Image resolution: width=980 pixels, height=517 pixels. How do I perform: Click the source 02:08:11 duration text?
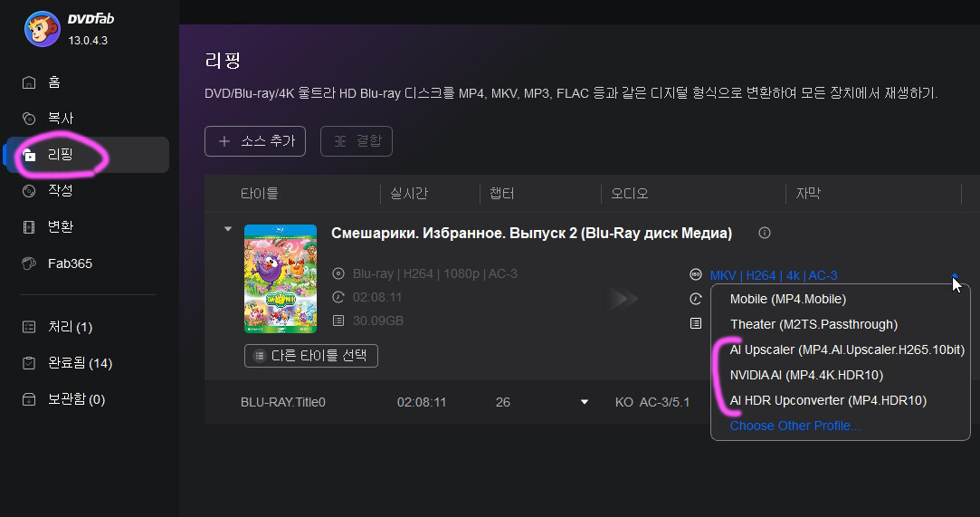coord(377,297)
